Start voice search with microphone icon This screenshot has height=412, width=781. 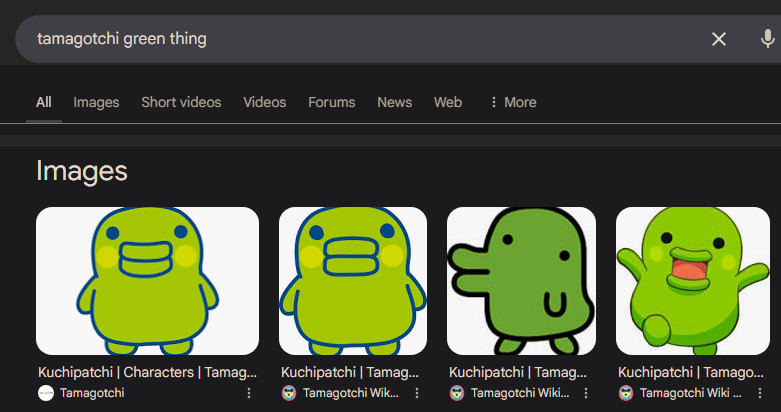tap(768, 39)
